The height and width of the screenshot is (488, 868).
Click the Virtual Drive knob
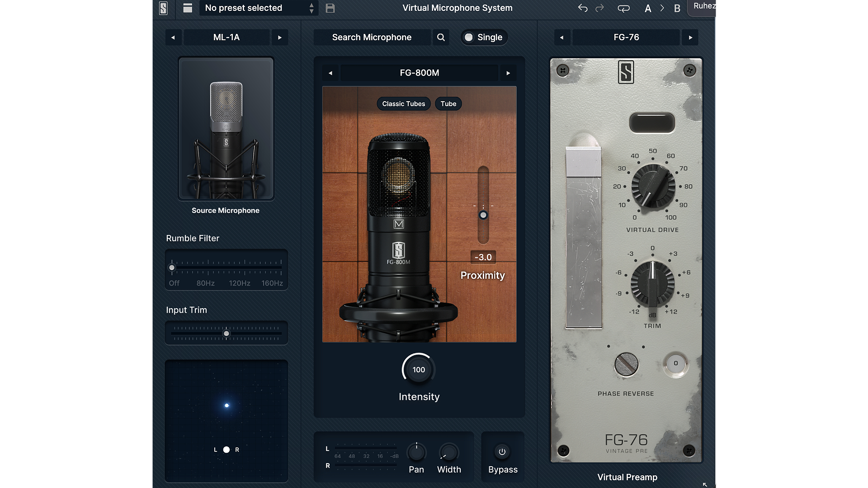653,186
